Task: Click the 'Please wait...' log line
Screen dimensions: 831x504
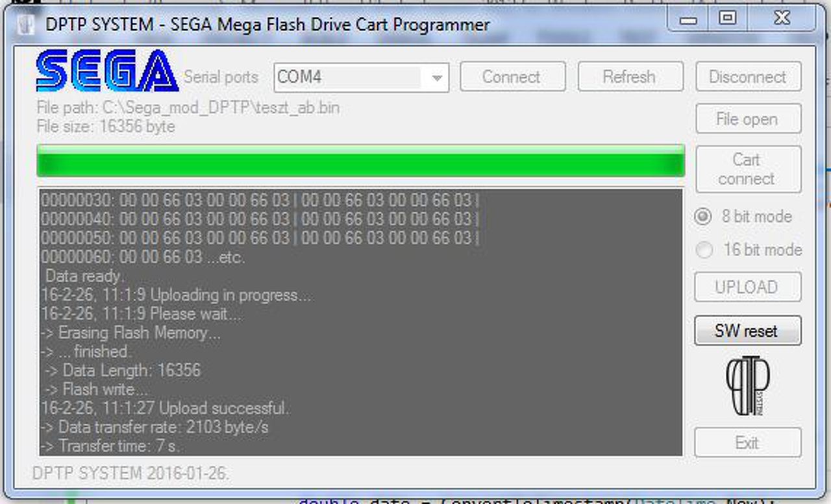Action: coord(141,314)
